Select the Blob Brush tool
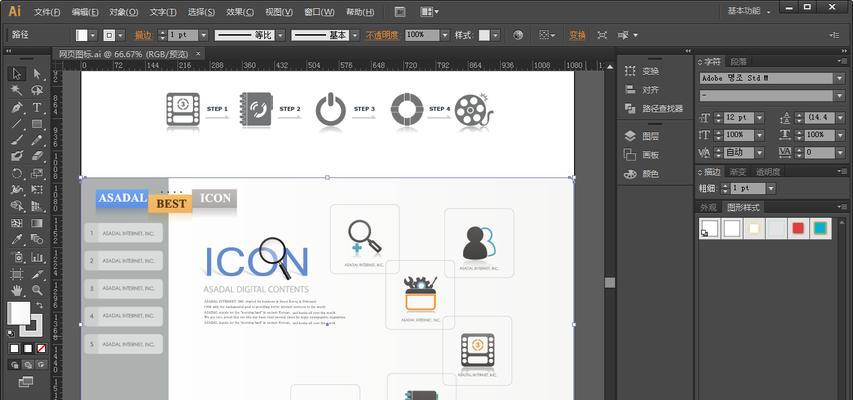The width and height of the screenshot is (853, 400). pyautogui.click(x=17, y=156)
